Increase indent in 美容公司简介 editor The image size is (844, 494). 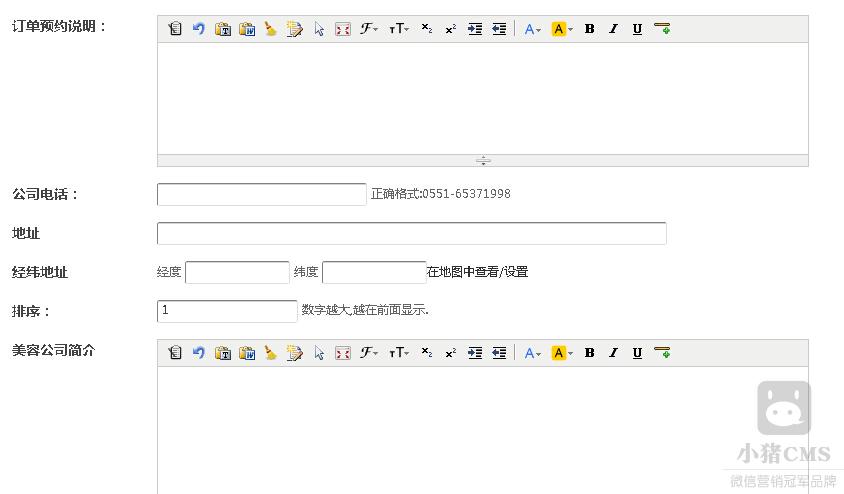click(475, 353)
